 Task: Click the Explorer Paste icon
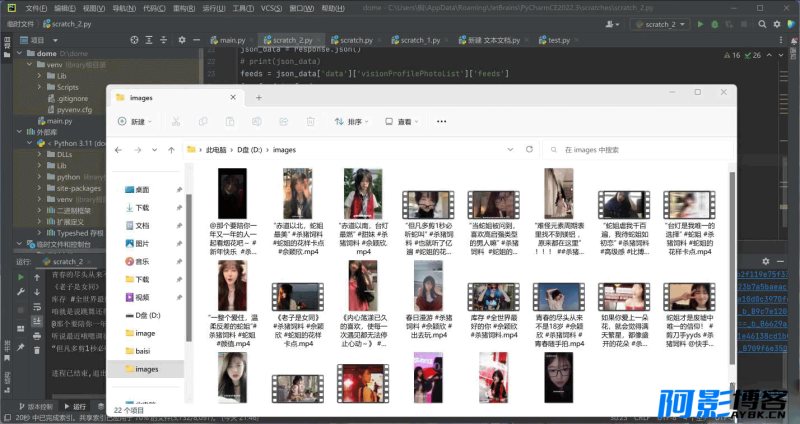pyautogui.click(x=230, y=121)
